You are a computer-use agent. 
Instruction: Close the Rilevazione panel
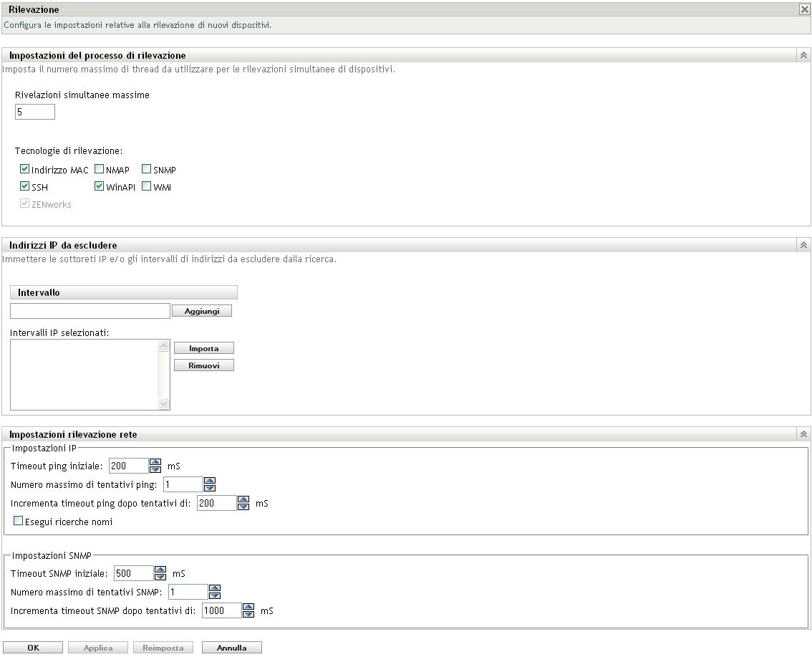click(x=804, y=9)
